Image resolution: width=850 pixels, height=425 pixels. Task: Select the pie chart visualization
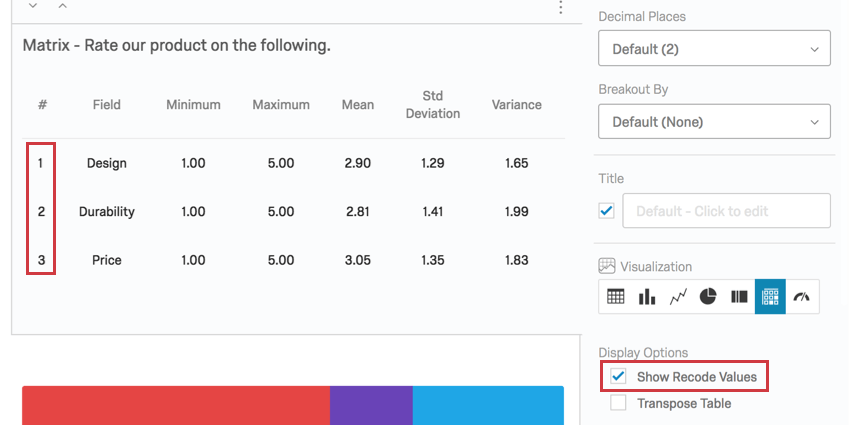[x=708, y=297]
